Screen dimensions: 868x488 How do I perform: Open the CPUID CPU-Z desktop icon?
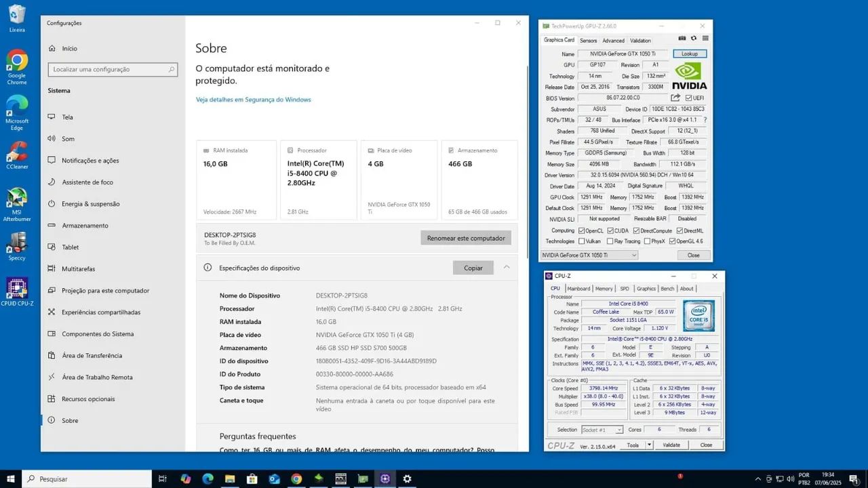coord(17,292)
